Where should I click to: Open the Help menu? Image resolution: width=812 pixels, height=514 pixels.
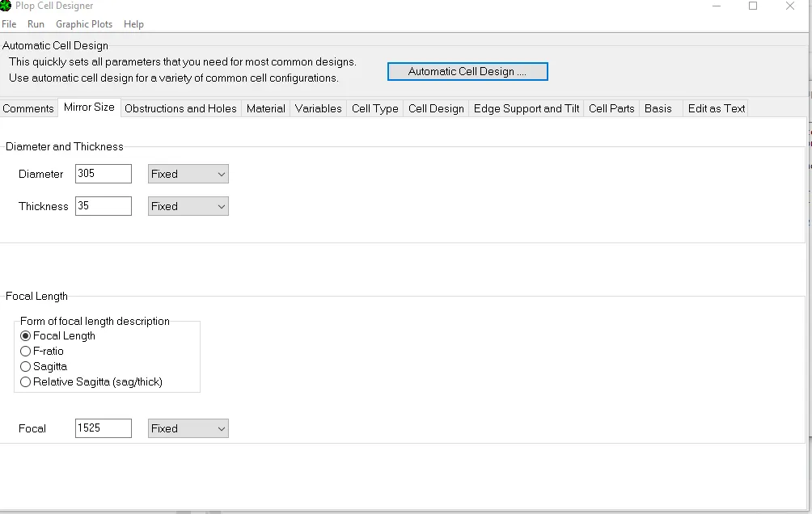pyautogui.click(x=133, y=24)
